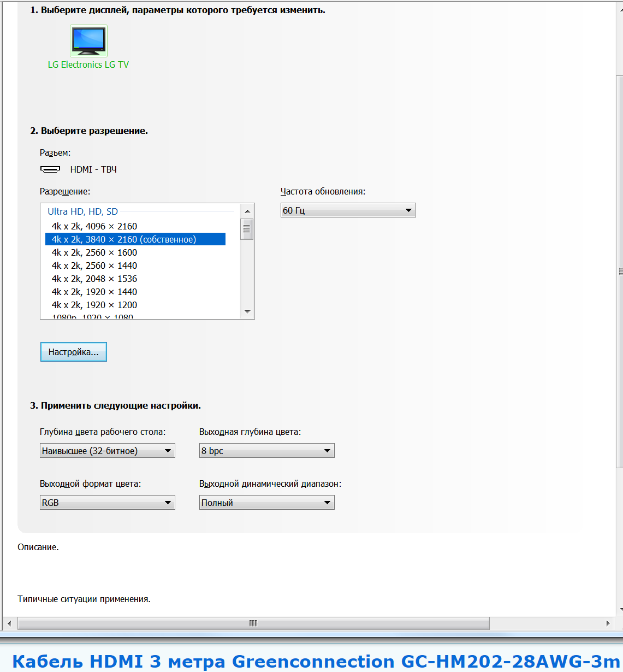The height and width of the screenshot is (672, 623).
Task: Open the Greenconnection HDMI cable link
Action: pos(316,661)
